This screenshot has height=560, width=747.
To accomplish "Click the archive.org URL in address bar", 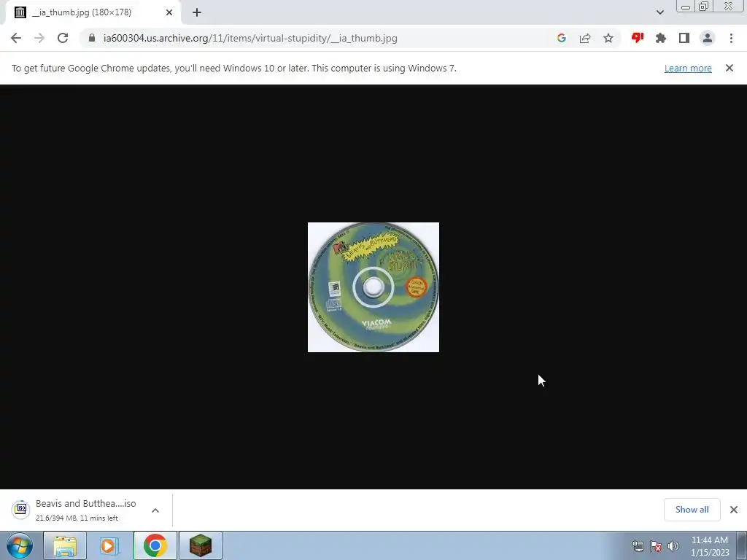I will [250, 38].
